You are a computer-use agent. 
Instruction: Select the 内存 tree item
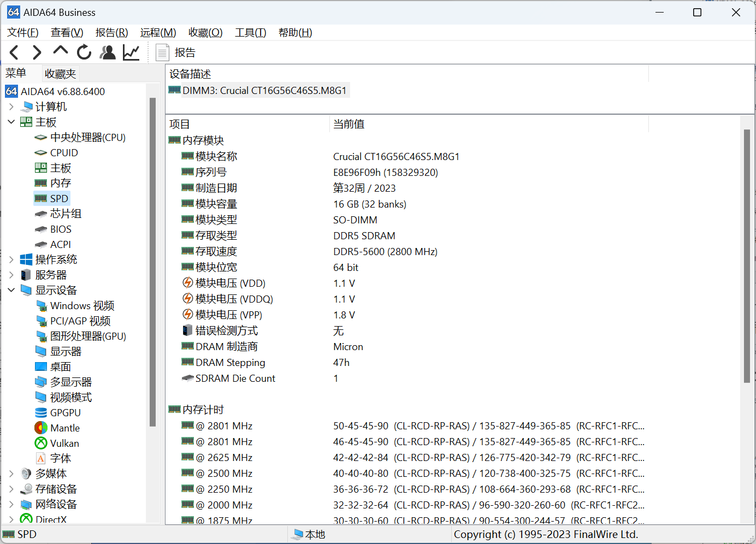[x=53, y=183]
